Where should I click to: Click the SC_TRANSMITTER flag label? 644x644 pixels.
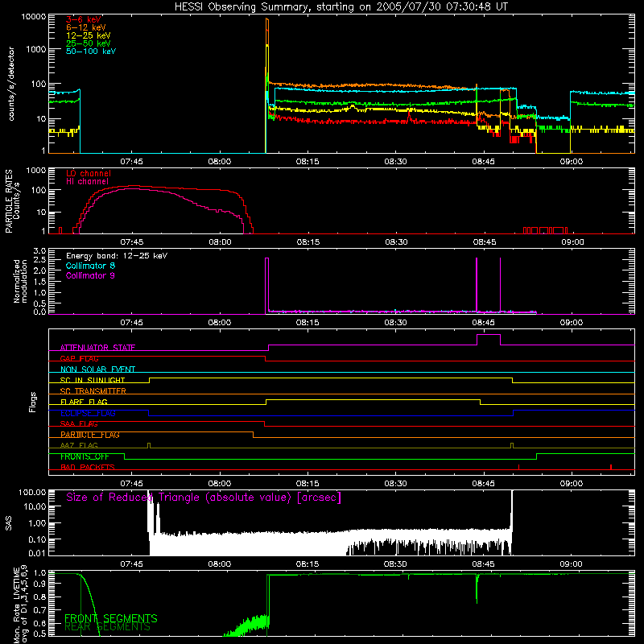93,391
